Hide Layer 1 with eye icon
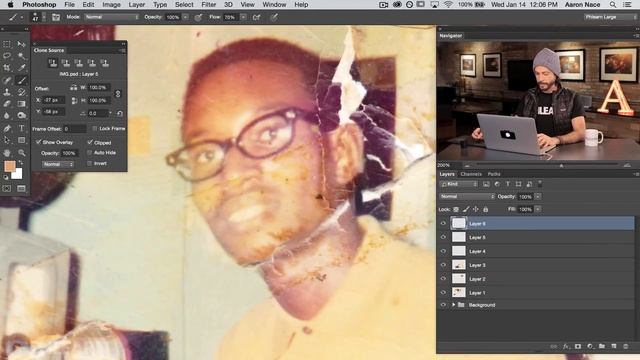The image size is (640, 360). coord(443,293)
